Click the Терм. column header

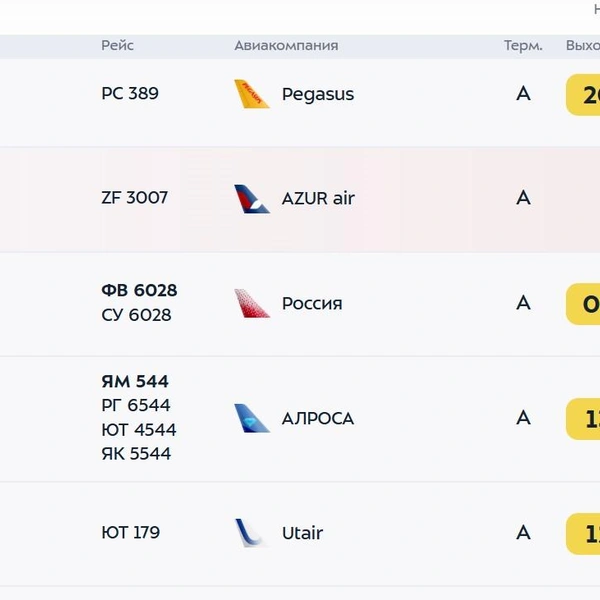pyautogui.click(x=523, y=46)
